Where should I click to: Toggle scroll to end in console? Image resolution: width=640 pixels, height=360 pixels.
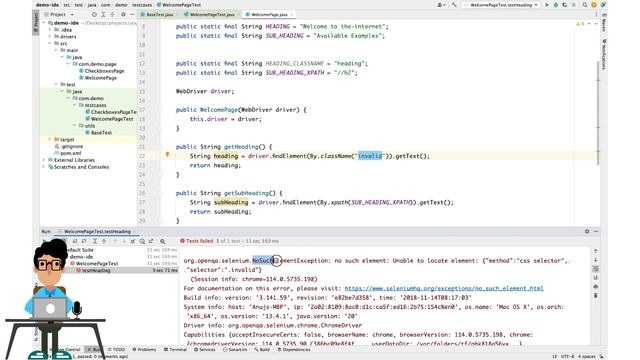click(596, 278)
